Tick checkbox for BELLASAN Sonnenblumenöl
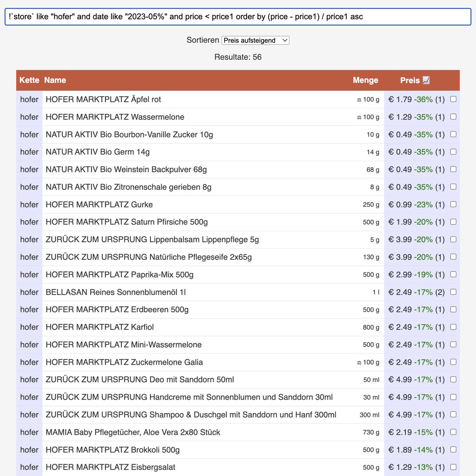The width and height of the screenshot is (476, 476). pos(453,292)
